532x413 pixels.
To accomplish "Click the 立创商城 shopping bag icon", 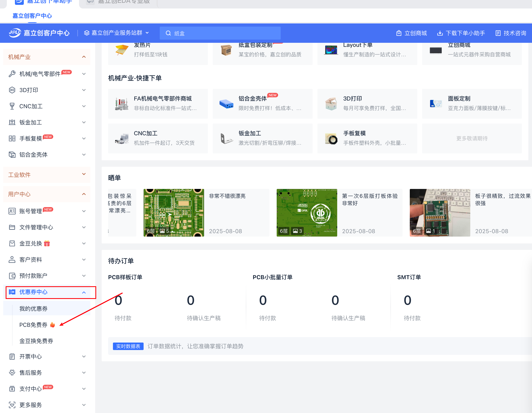I will tap(398, 33).
